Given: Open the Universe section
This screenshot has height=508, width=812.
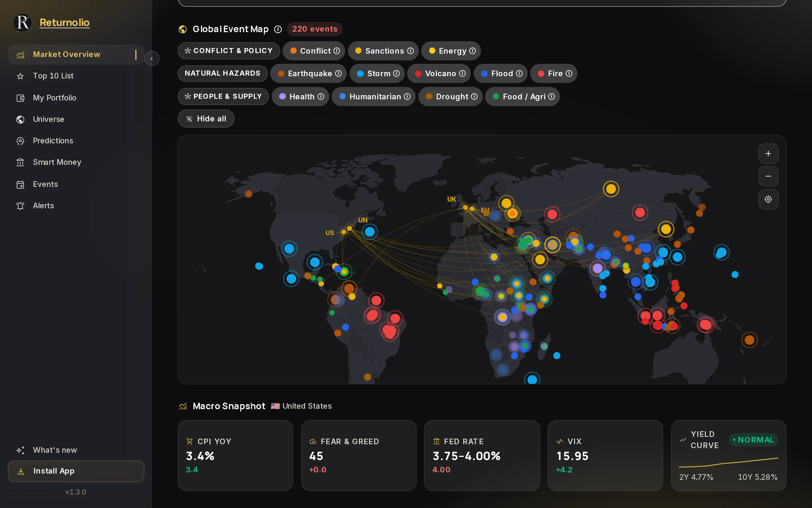Looking at the screenshot, I should click(76, 119).
